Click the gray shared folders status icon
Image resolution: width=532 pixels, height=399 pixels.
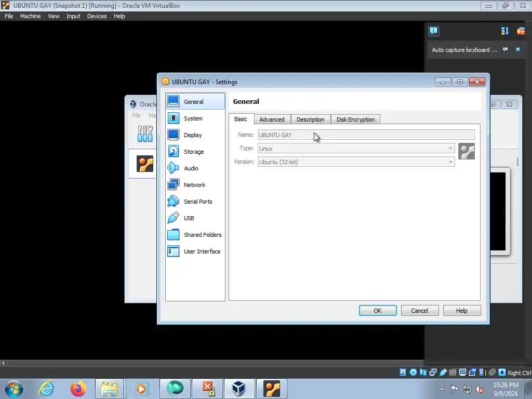click(453, 372)
